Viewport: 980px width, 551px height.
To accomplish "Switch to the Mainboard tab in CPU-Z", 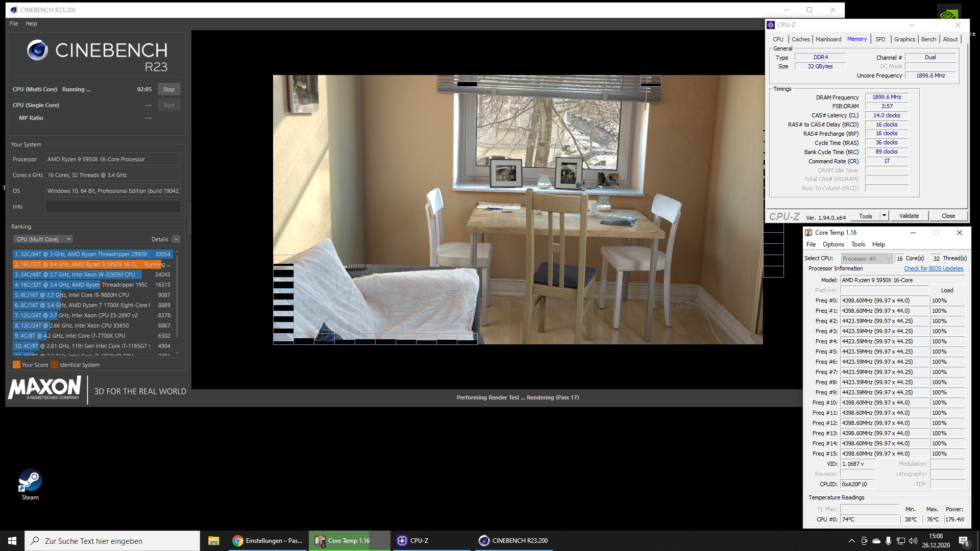I will [x=828, y=39].
